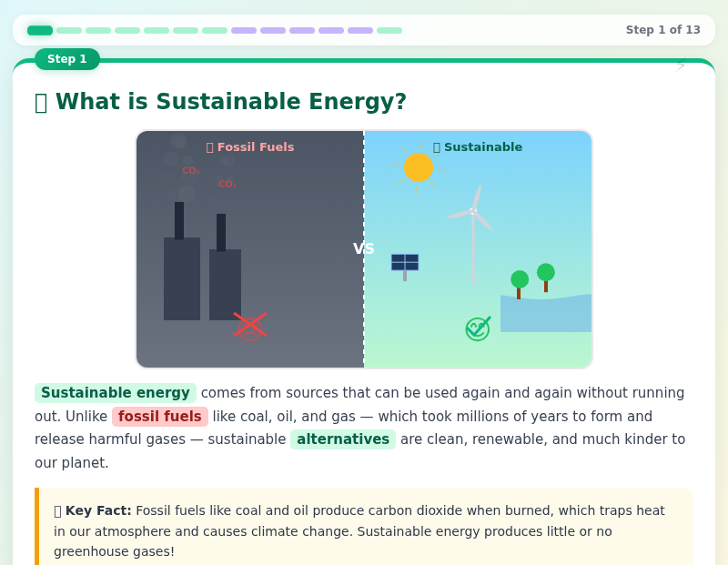Image resolution: width=728 pixels, height=565 pixels.
Task: Click the Step 1 badge
Action: (x=67, y=59)
